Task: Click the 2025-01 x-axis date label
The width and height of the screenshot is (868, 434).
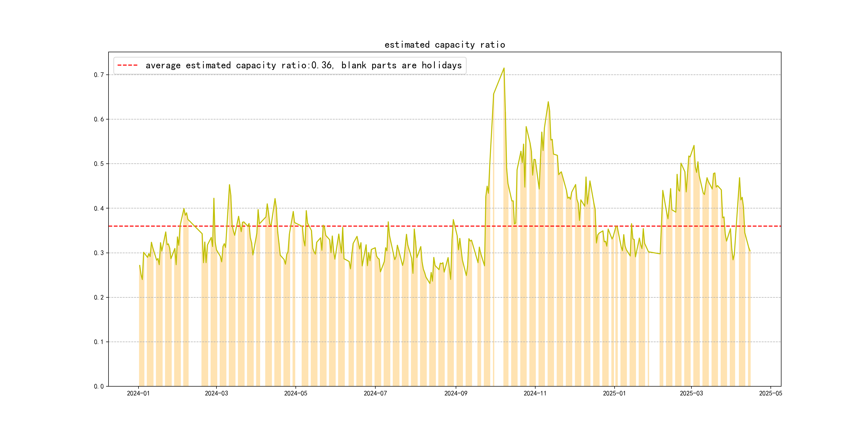Action: [614, 393]
